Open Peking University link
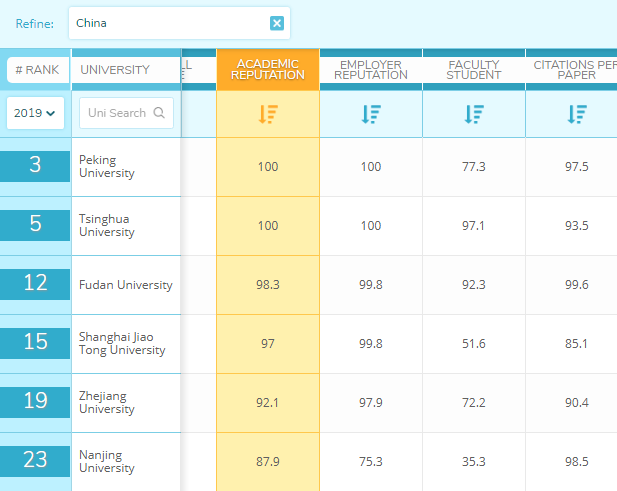 [x=107, y=166]
